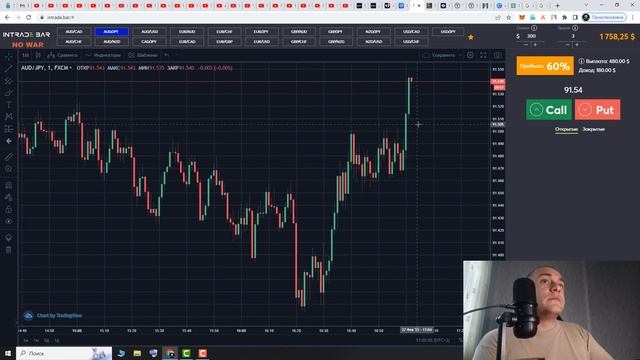The width and height of the screenshot is (640, 360).
Task: Click the Put button
Action: (598, 110)
